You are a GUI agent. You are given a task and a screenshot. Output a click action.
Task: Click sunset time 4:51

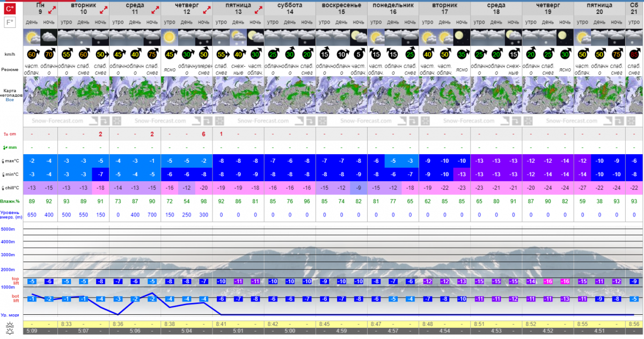[599, 331]
